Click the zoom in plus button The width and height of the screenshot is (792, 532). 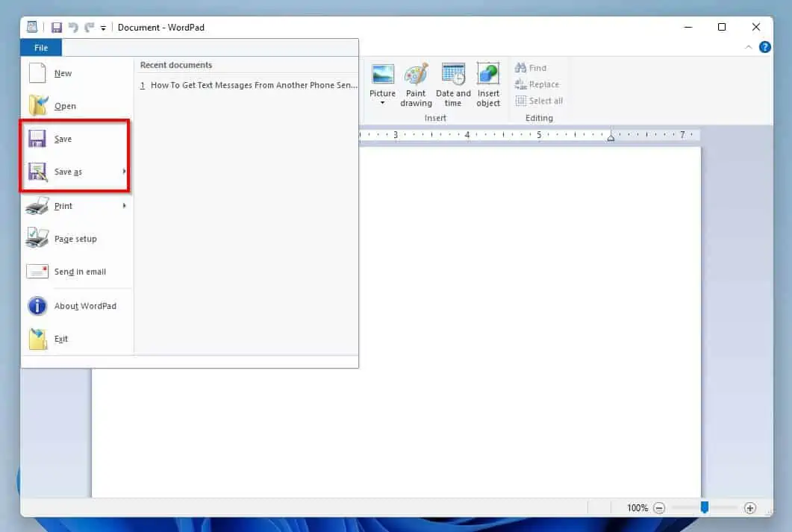point(750,508)
